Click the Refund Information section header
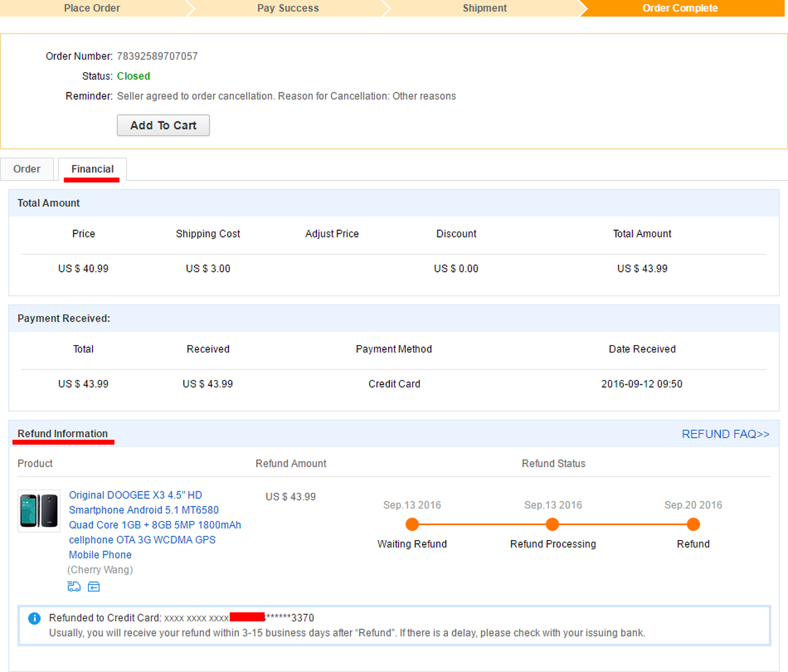The width and height of the screenshot is (788, 672). (x=62, y=434)
